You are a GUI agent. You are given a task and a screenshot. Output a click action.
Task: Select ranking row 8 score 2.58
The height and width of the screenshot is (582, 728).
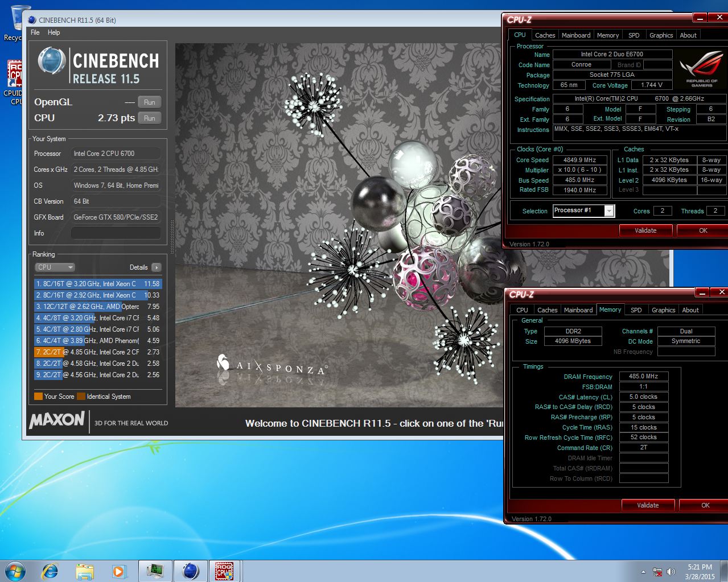pyautogui.click(x=98, y=364)
